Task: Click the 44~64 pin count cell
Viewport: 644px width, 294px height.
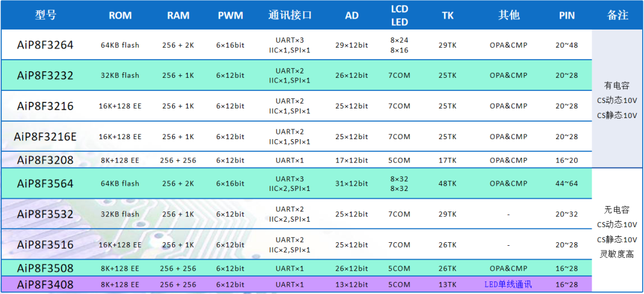Action: (x=566, y=183)
